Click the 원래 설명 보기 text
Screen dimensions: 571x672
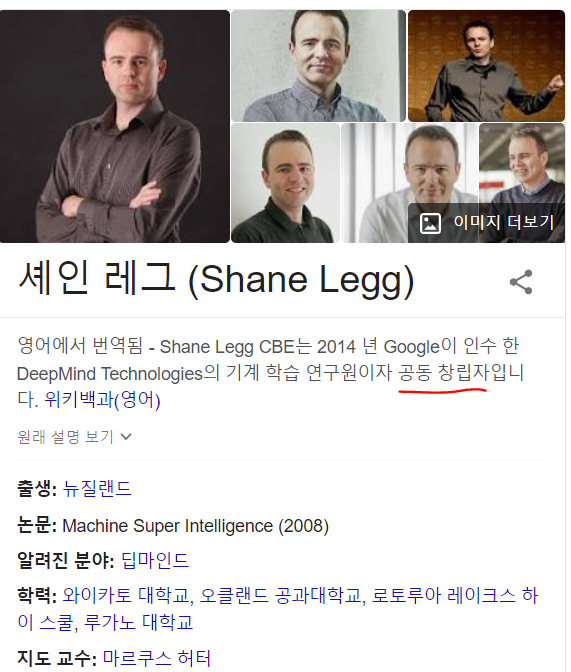click(x=65, y=437)
